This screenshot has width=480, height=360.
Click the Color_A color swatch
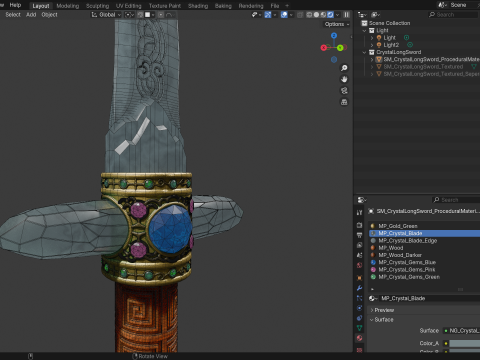[465, 343]
